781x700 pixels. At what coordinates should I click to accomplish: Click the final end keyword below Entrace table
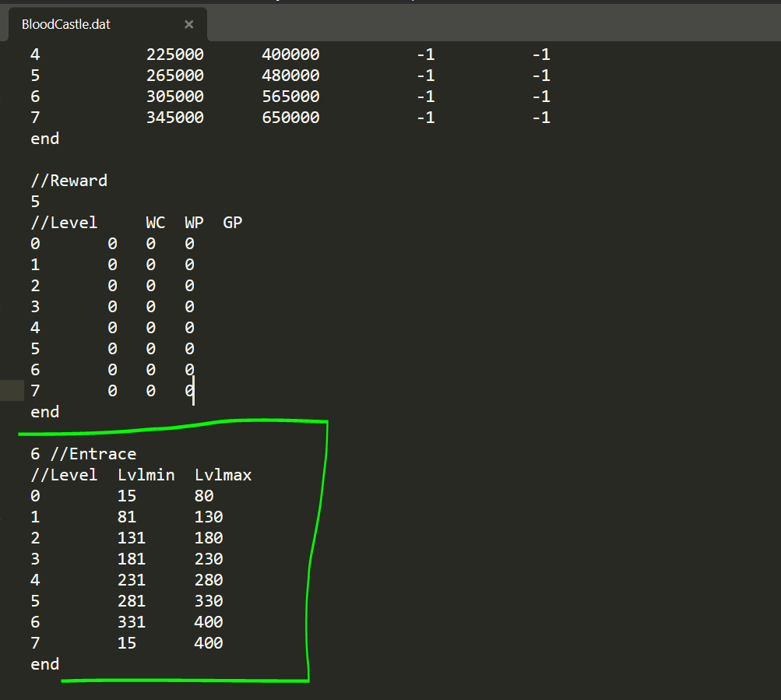click(x=44, y=664)
